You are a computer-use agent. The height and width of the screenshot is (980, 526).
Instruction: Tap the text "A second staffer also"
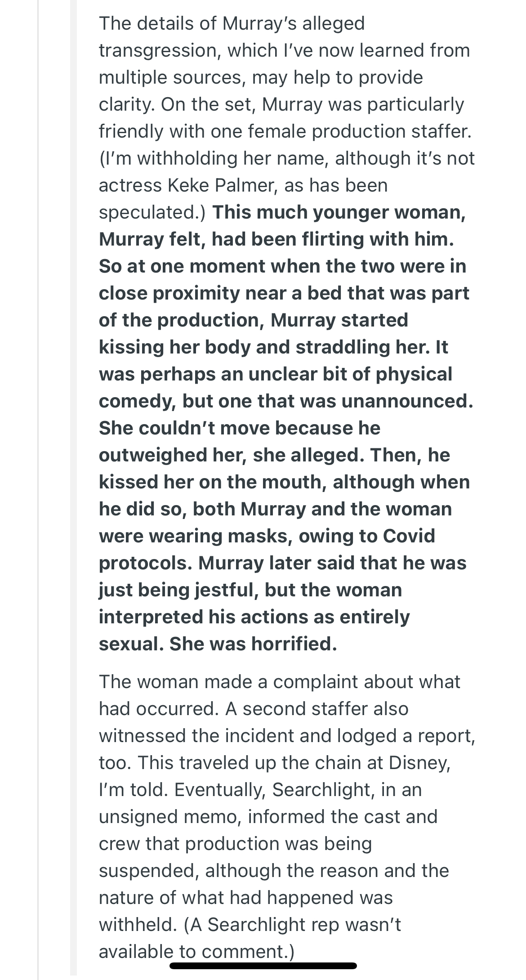point(317,709)
